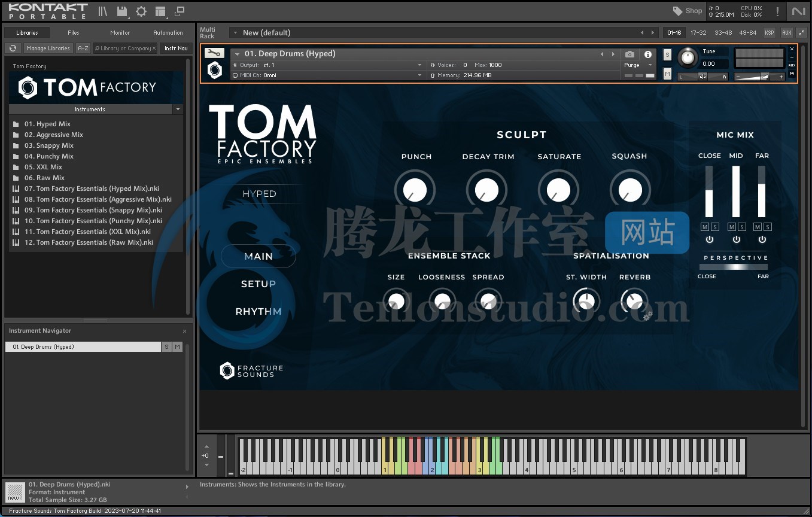Click the Manage Libraries button
Image resolution: width=812 pixels, height=517 pixels.
(x=48, y=48)
